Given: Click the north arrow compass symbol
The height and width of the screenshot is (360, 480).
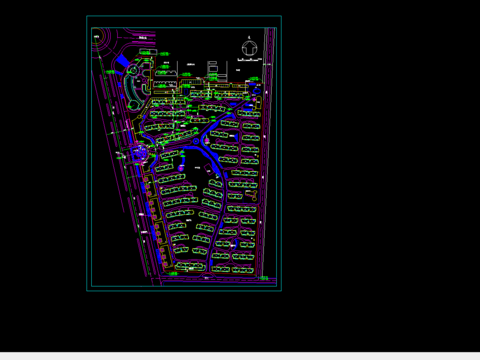Looking at the screenshot, I should tap(249, 48).
